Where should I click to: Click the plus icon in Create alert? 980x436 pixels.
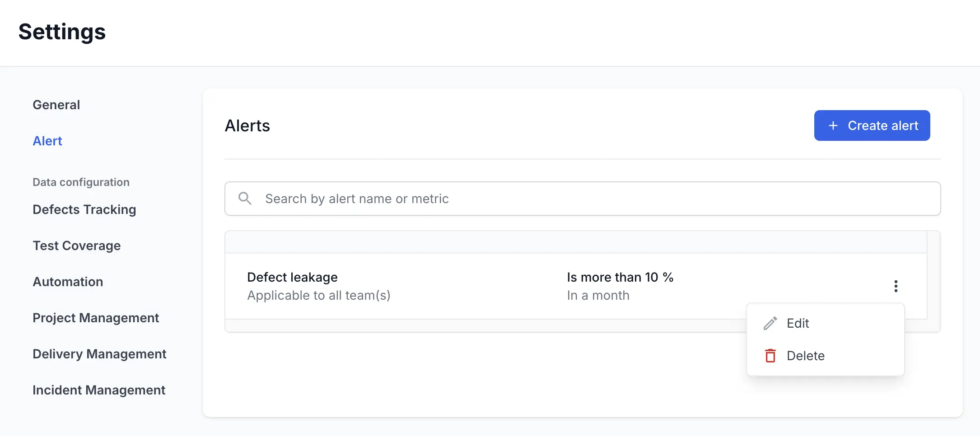pyautogui.click(x=833, y=125)
